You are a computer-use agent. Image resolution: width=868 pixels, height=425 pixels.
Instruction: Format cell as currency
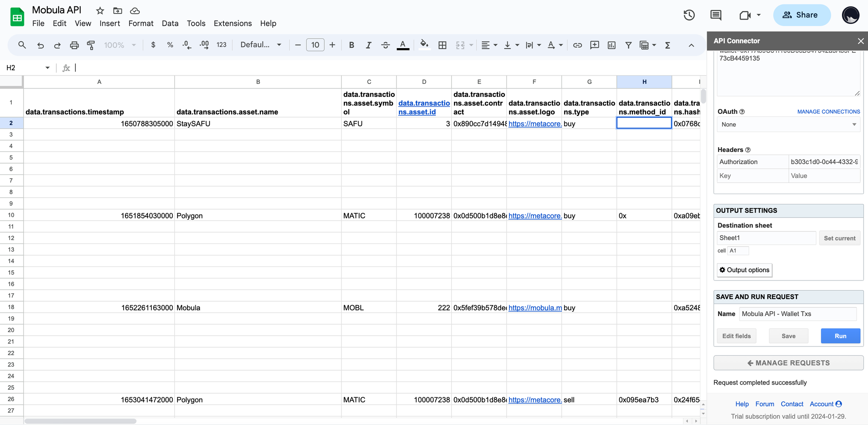pos(153,45)
